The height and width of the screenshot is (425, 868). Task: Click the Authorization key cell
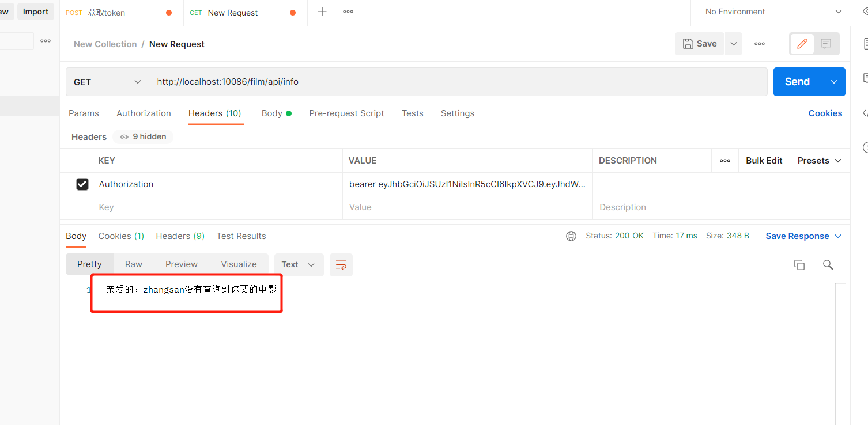pyautogui.click(x=217, y=184)
